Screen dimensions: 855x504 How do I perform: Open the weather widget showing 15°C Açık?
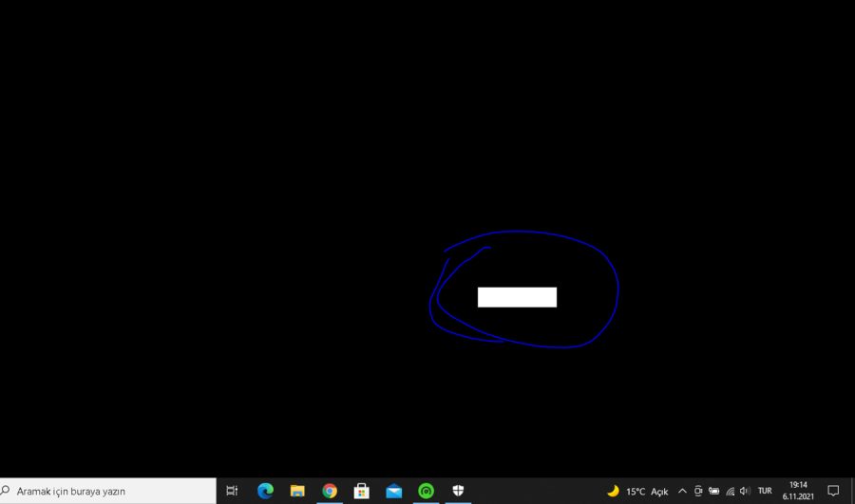(637, 492)
